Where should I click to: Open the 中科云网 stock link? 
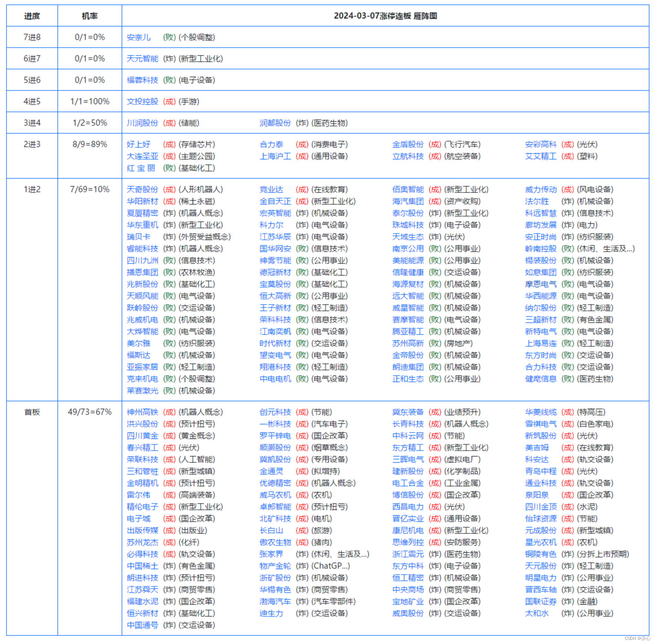[408, 436]
